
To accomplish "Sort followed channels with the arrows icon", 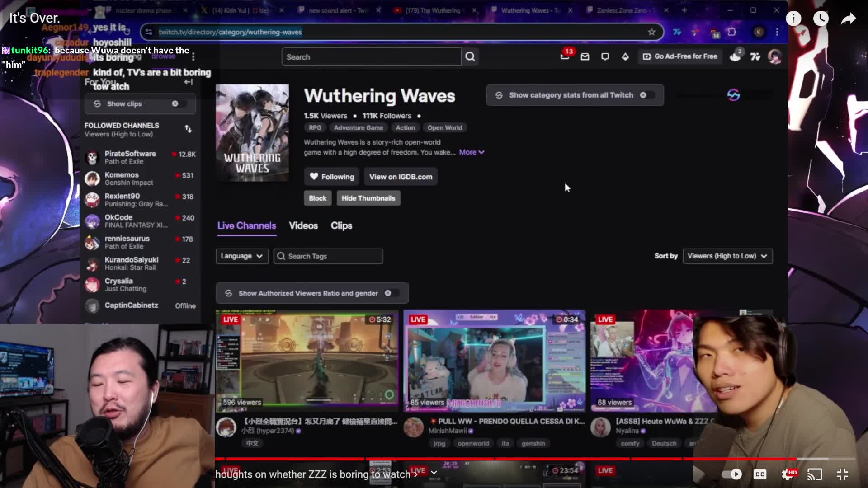I will (x=188, y=129).
